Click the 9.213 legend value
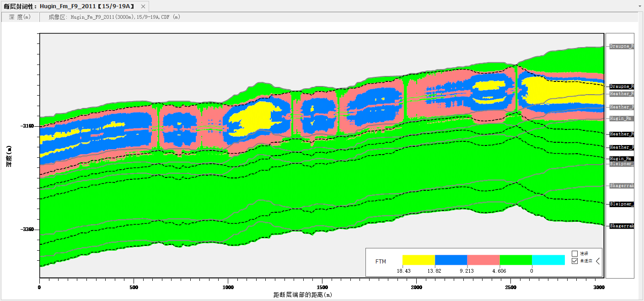644x301 pixels. tap(467, 271)
